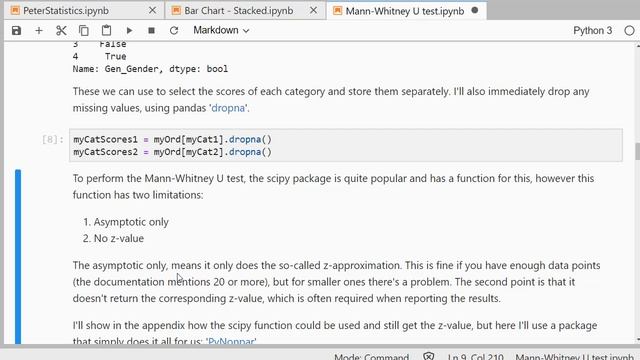Click the kernel status circle indicator
Viewport: 640px width, 360px height.
pyautogui.click(x=629, y=31)
